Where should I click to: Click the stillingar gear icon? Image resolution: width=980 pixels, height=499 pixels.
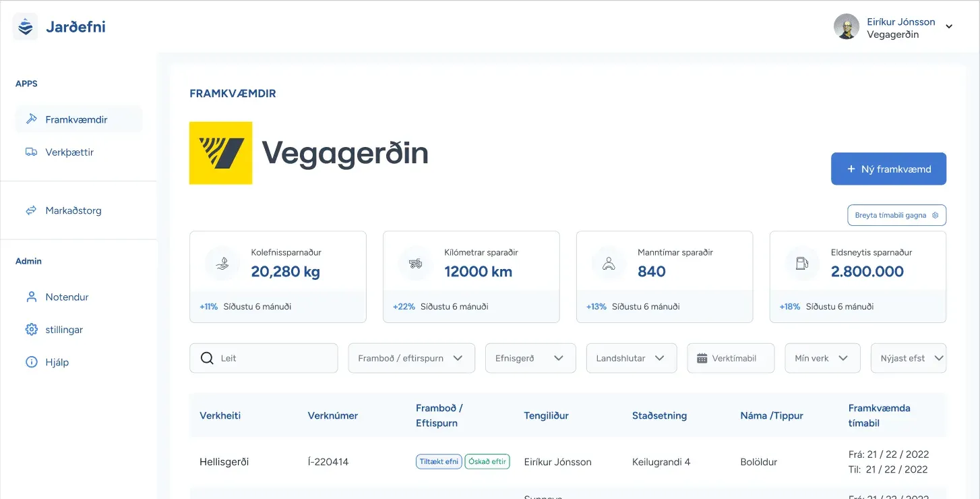(31, 330)
